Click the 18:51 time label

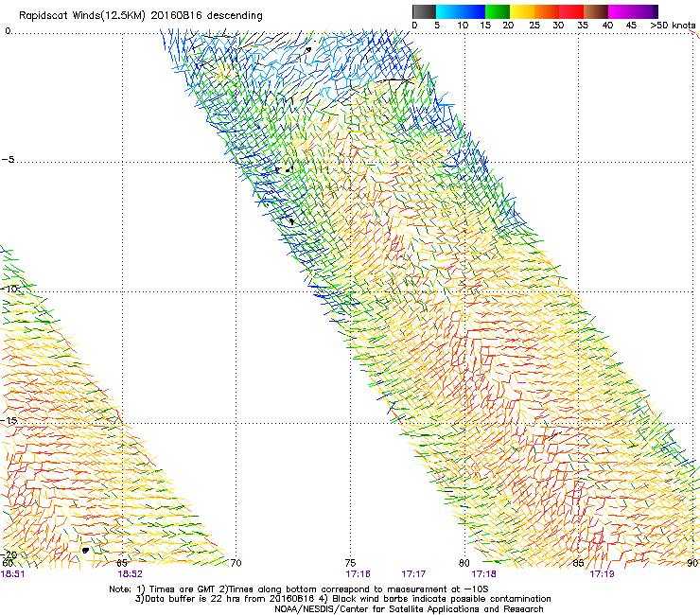[13, 574]
